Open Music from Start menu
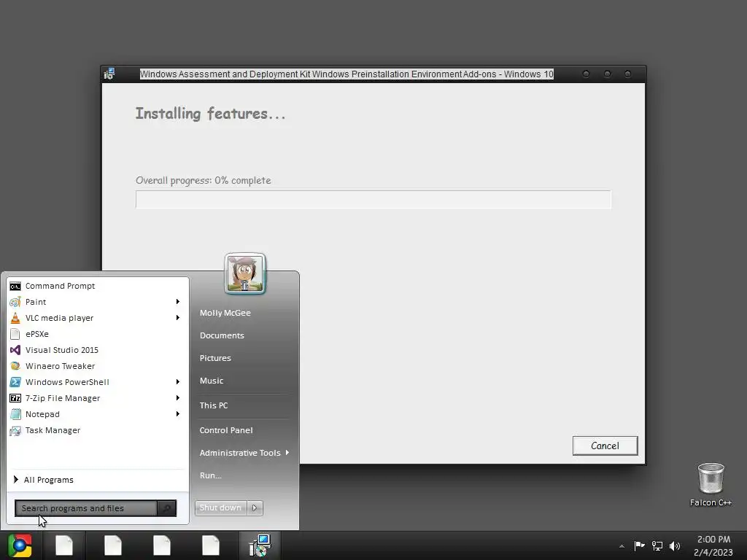This screenshot has height=560, width=747. pos(212,381)
